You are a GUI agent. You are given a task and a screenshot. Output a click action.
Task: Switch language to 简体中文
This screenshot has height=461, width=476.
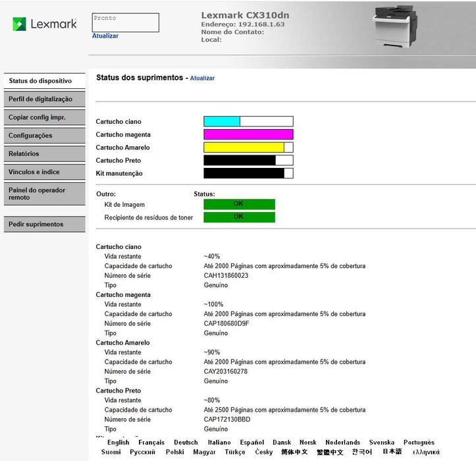pyautogui.click(x=294, y=452)
